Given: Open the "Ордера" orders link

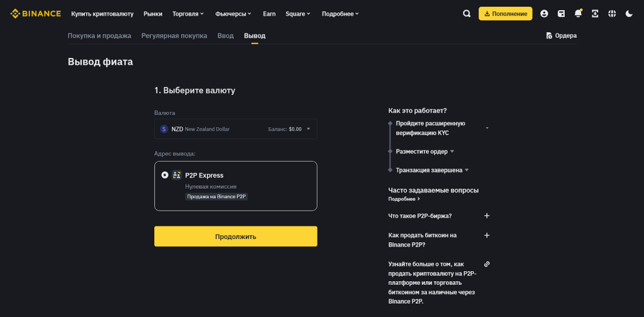Looking at the screenshot, I should tap(562, 36).
